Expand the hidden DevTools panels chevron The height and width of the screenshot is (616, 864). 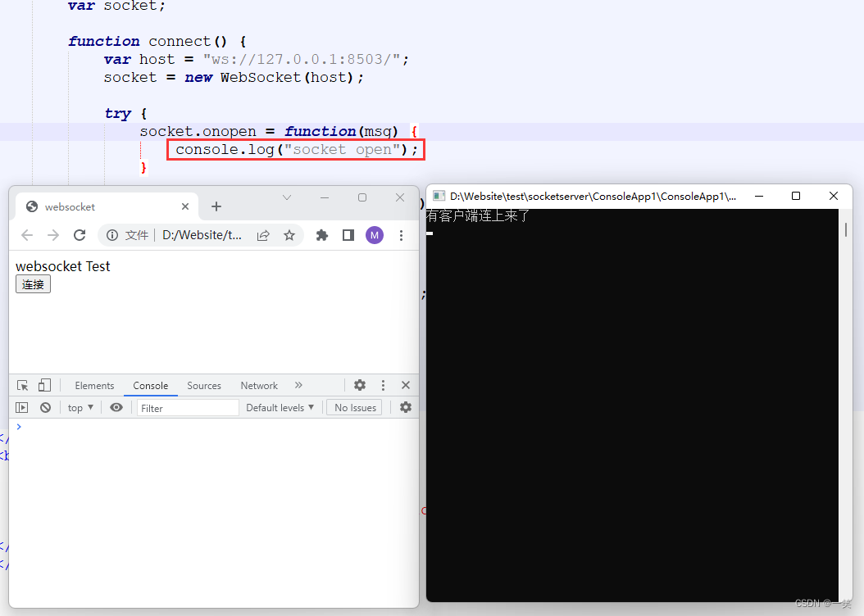298,385
